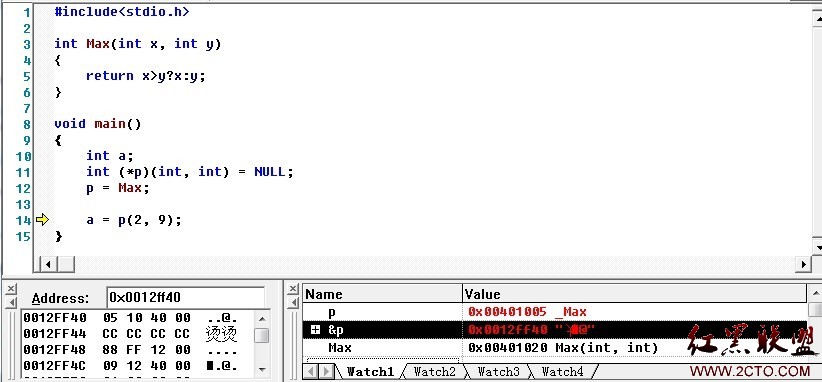Close the Memory window with its X button
This screenshot has height=382, width=822.
pos(12,289)
